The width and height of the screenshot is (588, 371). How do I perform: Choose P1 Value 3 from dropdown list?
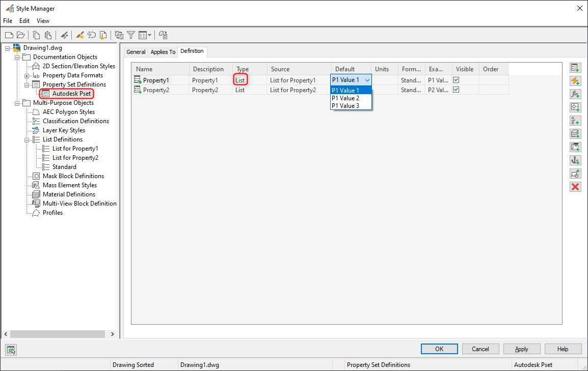click(x=351, y=106)
